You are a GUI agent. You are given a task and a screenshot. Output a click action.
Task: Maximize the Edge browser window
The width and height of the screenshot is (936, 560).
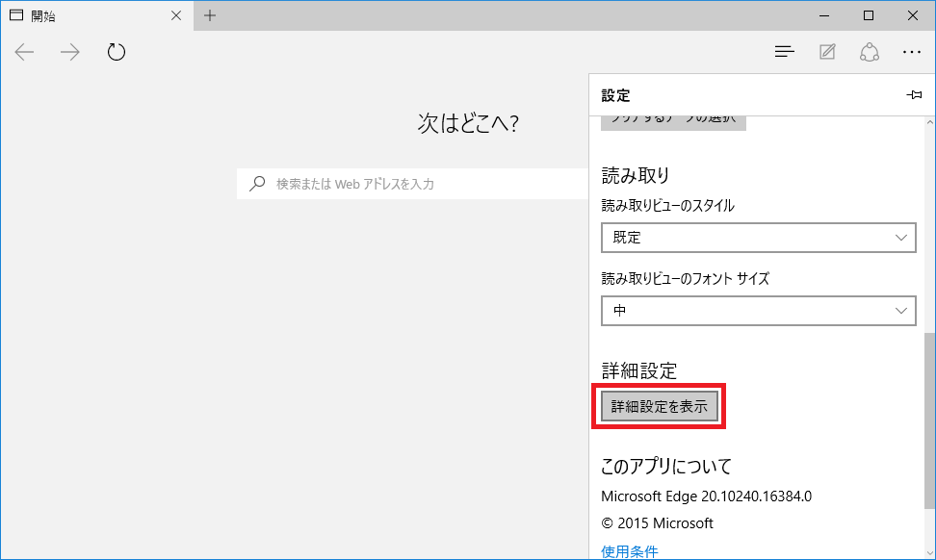(x=869, y=15)
